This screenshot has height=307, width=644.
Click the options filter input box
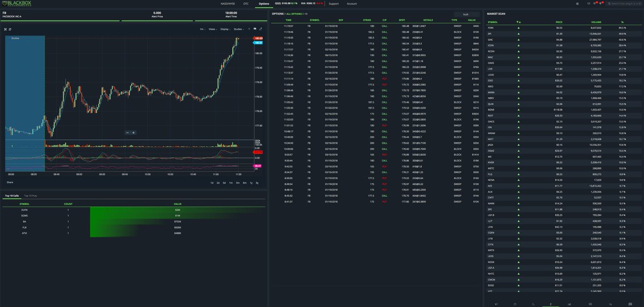point(467,14)
